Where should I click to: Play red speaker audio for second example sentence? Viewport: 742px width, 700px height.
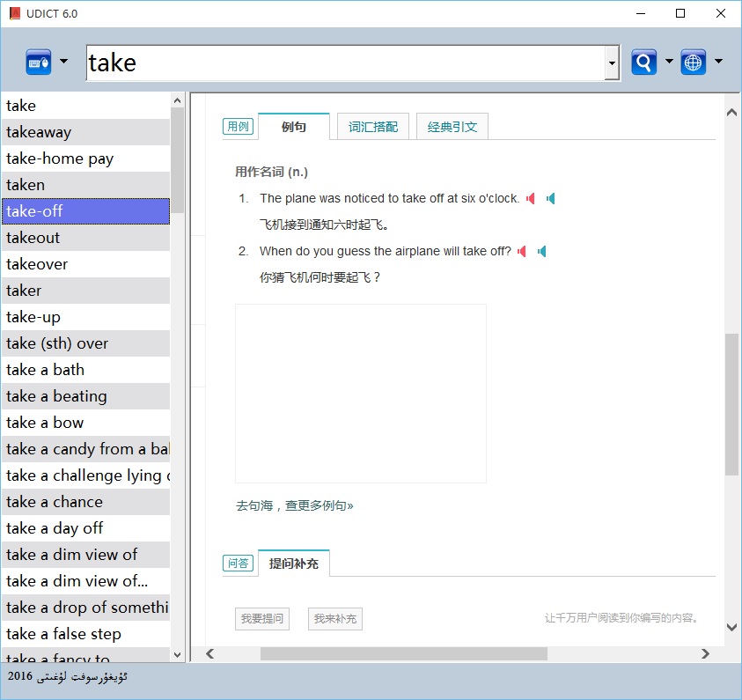(522, 252)
